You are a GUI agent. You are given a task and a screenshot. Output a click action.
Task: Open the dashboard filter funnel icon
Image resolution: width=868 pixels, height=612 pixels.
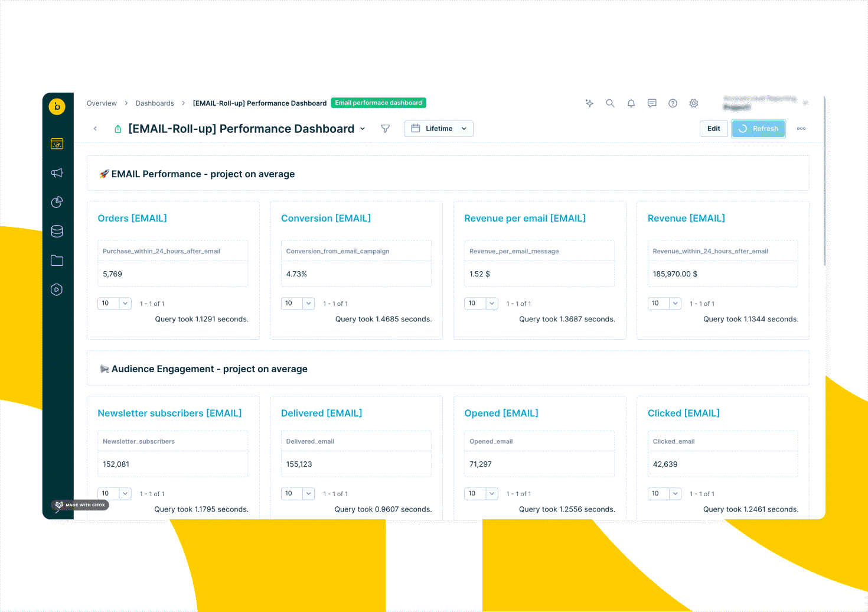point(385,129)
